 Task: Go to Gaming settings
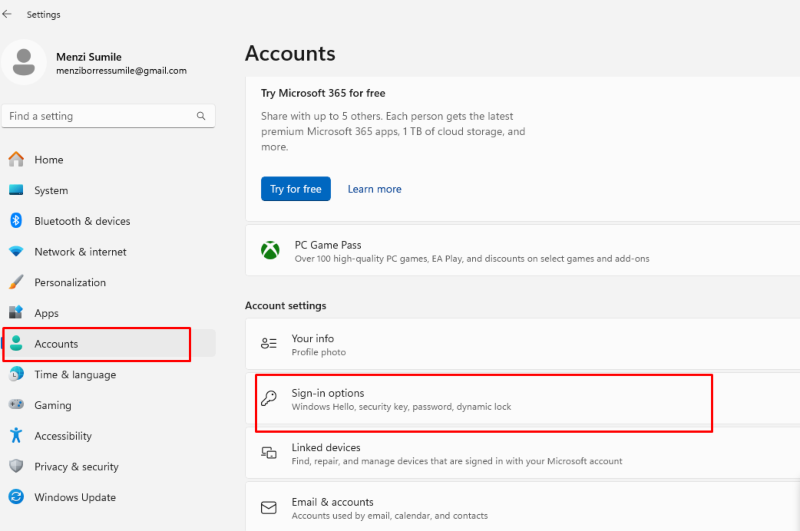point(109,405)
